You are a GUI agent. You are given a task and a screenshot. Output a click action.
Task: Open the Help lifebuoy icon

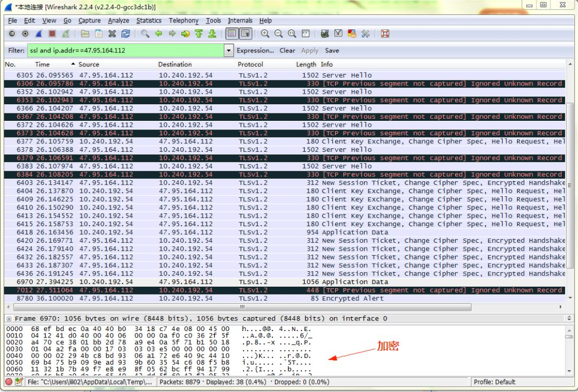(x=385, y=34)
